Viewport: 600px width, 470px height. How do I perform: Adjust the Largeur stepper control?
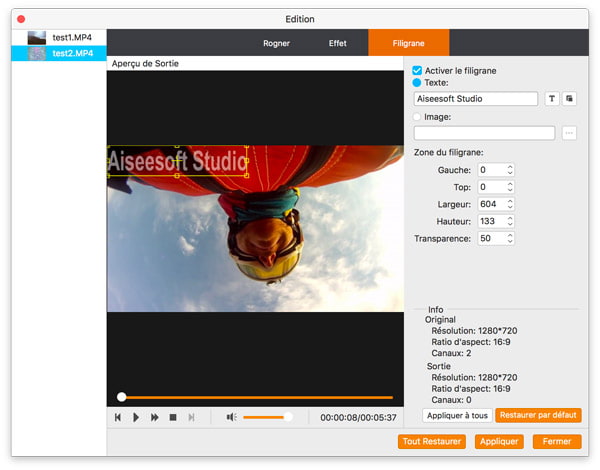(510, 204)
